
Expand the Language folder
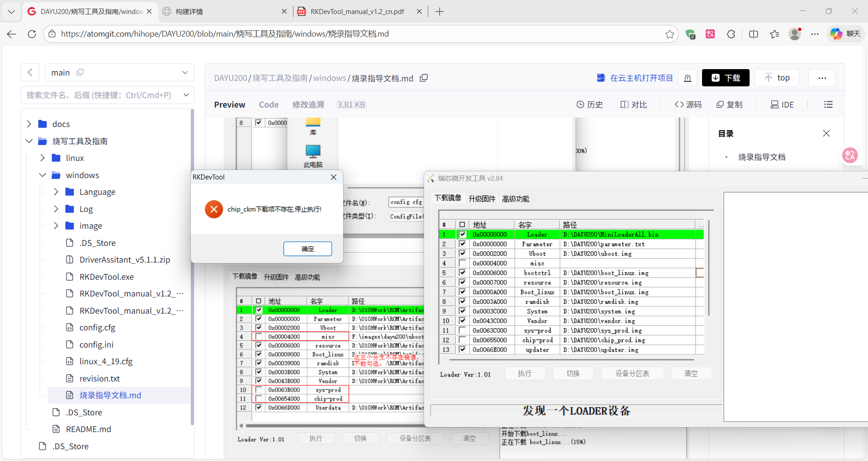click(56, 192)
